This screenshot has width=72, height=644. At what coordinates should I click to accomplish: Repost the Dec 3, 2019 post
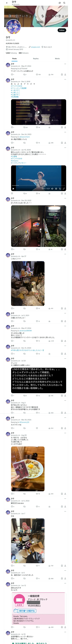pyautogui.click(x=25, y=128)
